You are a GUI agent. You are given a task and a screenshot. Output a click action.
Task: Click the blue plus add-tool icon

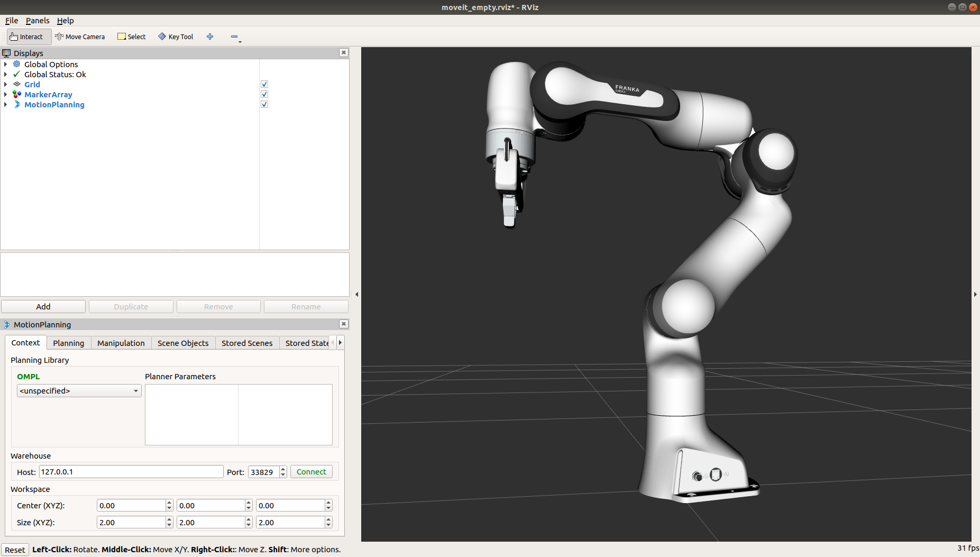click(210, 36)
